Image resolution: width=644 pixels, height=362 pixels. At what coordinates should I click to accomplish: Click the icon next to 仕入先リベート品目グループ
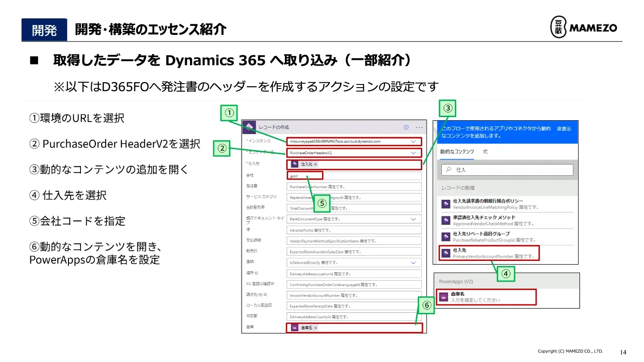(445, 236)
